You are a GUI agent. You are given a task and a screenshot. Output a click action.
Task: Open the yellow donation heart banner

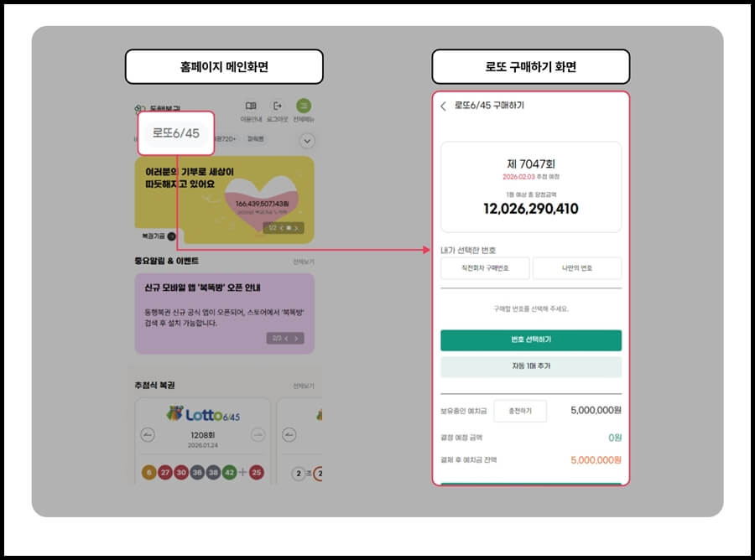pyautogui.click(x=224, y=200)
